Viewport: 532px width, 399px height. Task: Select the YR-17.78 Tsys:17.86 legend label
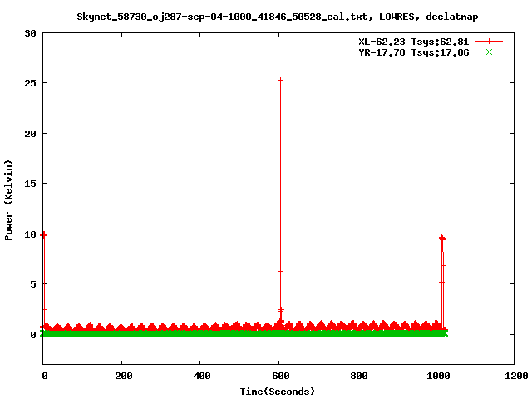(x=414, y=52)
